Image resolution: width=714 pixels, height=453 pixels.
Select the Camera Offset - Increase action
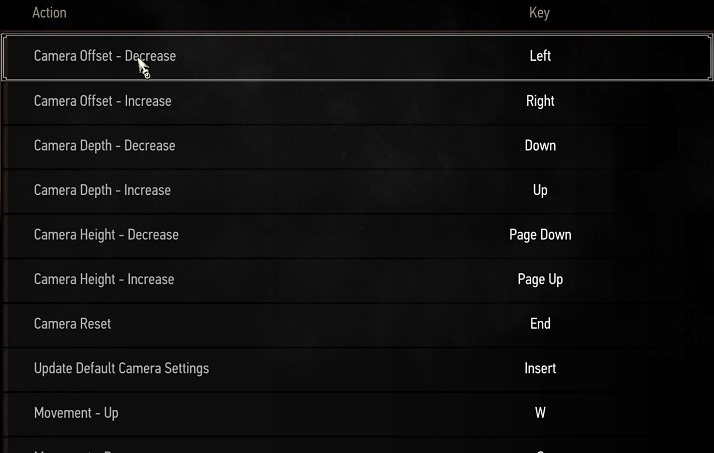(x=102, y=101)
